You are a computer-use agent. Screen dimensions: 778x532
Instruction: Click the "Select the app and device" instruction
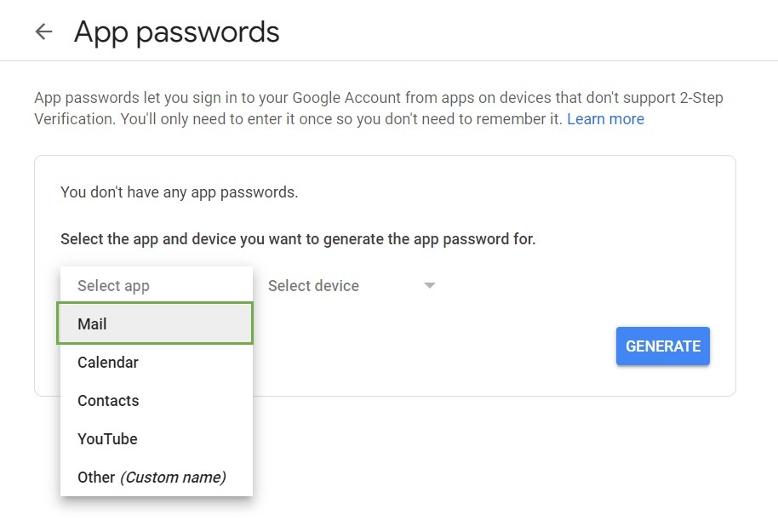pyautogui.click(x=298, y=239)
